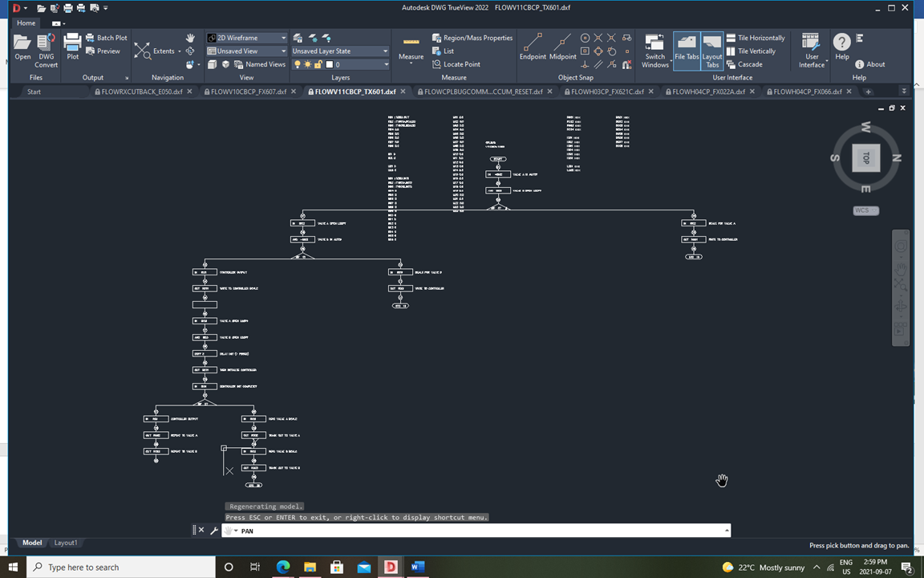Image resolution: width=924 pixels, height=578 pixels.
Task: Open Named Views manager
Action: (260, 64)
